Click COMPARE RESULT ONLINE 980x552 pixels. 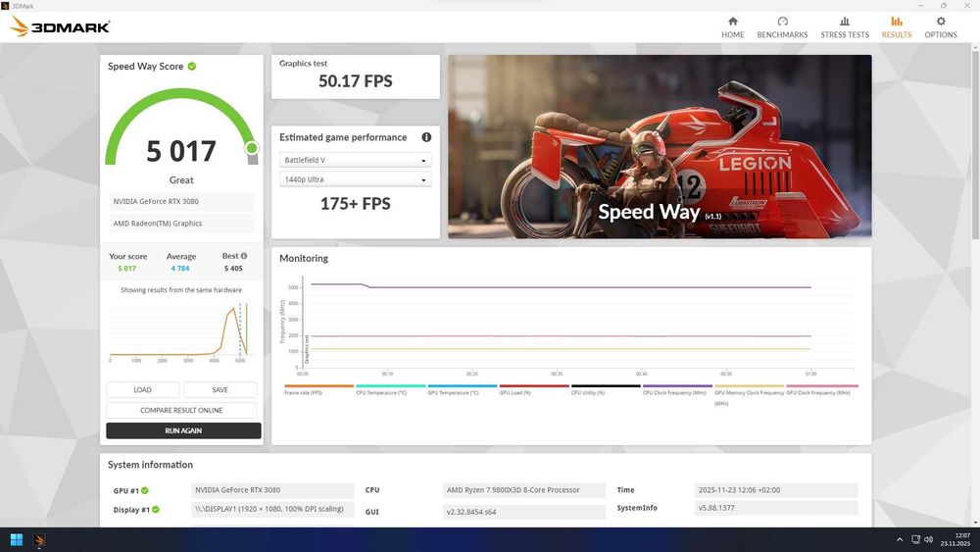(x=181, y=410)
